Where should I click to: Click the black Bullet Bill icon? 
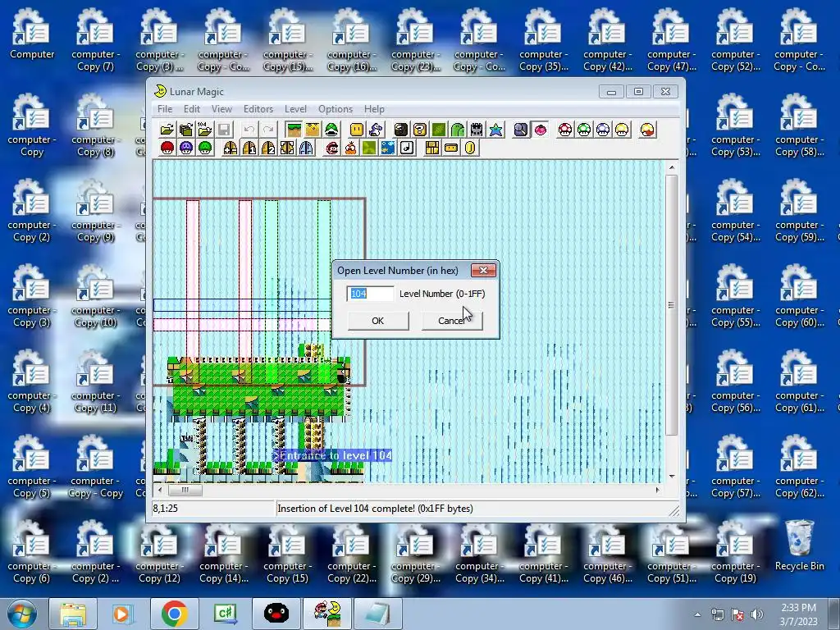point(400,130)
